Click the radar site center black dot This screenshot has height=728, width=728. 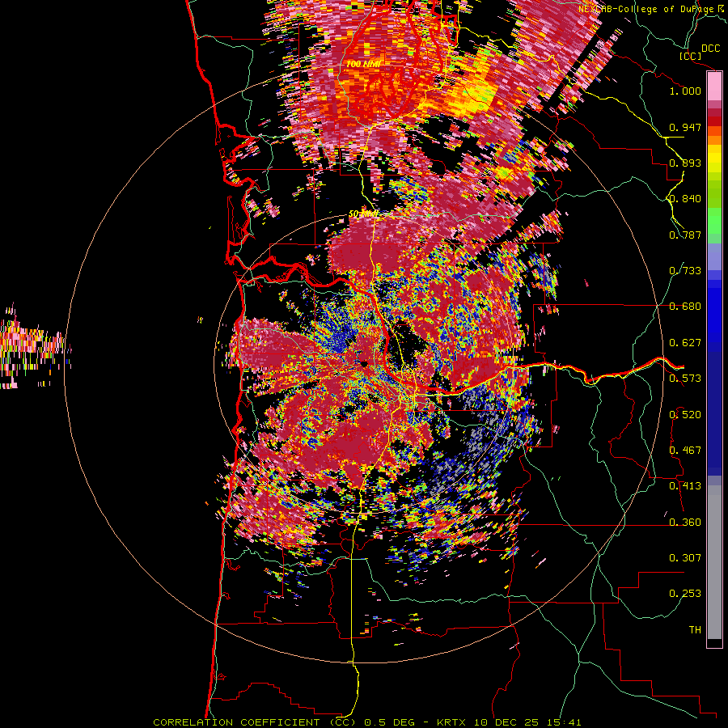click(364, 364)
